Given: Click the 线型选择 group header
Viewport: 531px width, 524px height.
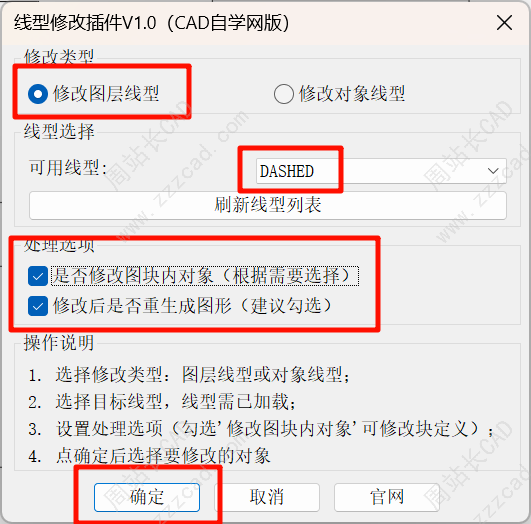Looking at the screenshot, I should (59, 131).
